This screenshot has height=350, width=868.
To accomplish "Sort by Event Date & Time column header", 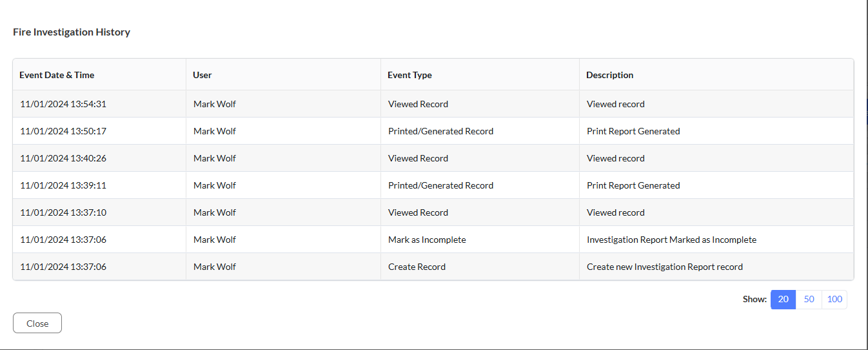I will (x=57, y=75).
